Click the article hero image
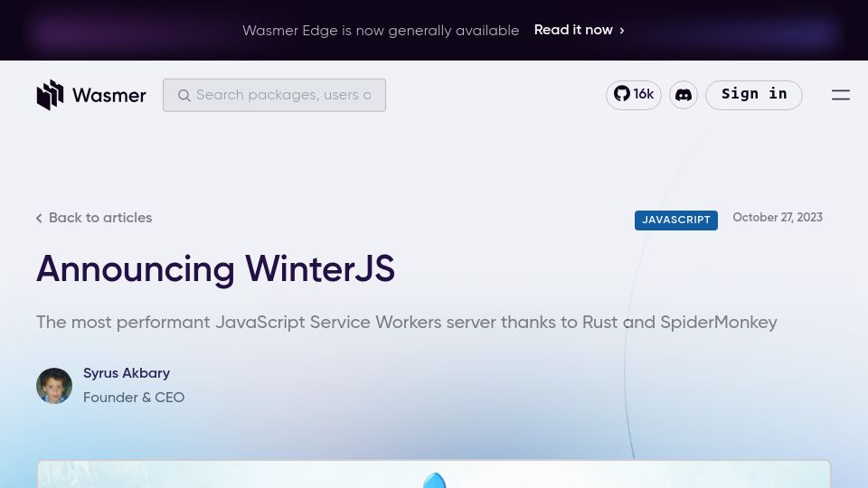868x488 pixels. (434, 474)
